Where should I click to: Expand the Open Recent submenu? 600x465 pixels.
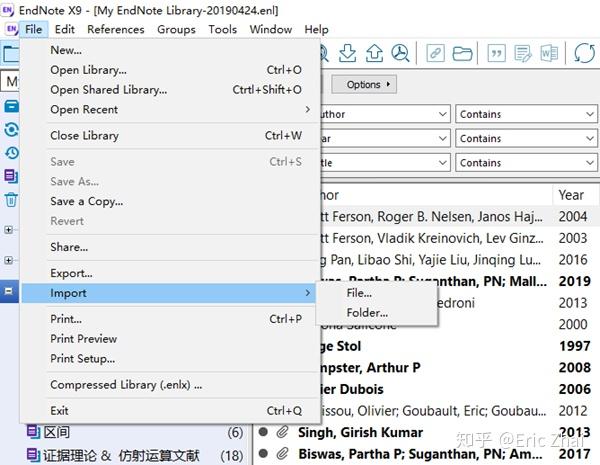(x=170, y=109)
